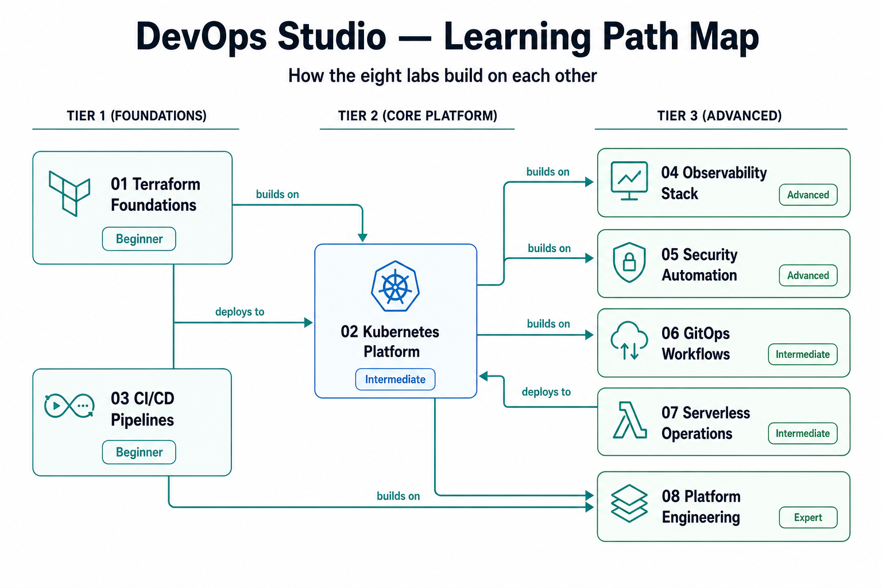
Task: Click the Intermediate badge on Kubernetes Platform
Action: click(395, 380)
